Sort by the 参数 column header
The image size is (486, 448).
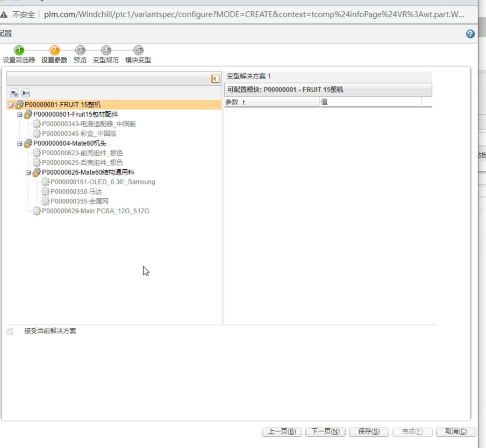[272, 102]
